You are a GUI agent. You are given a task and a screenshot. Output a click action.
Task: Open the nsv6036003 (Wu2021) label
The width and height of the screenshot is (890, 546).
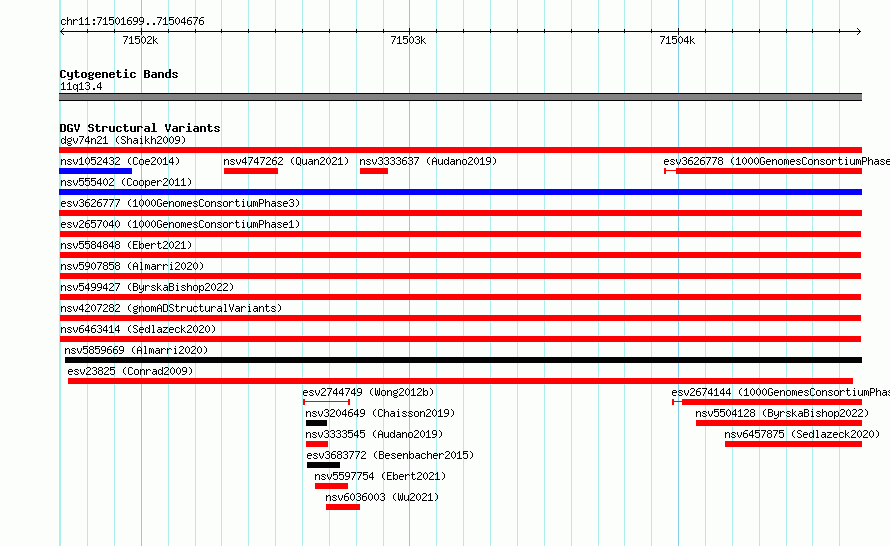[x=382, y=497]
